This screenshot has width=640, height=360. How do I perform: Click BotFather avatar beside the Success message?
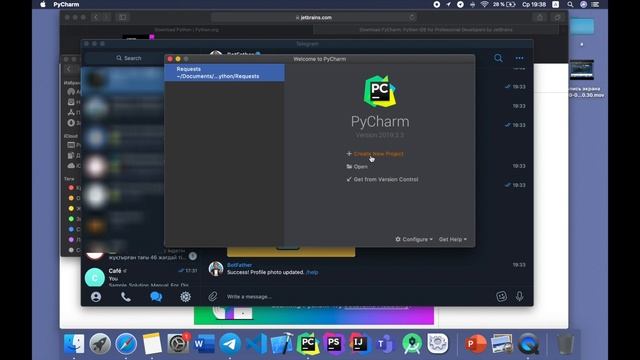click(216, 269)
